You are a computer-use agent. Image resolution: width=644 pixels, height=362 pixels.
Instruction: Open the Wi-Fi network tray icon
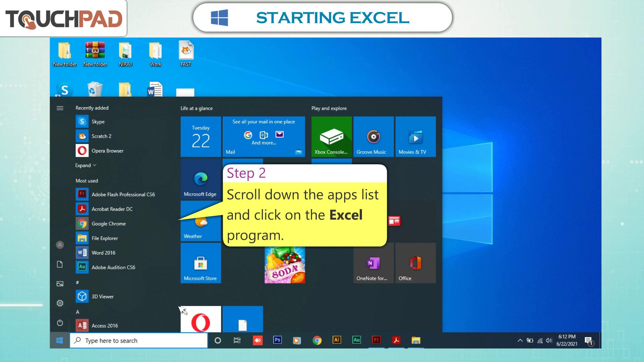(540, 341)
